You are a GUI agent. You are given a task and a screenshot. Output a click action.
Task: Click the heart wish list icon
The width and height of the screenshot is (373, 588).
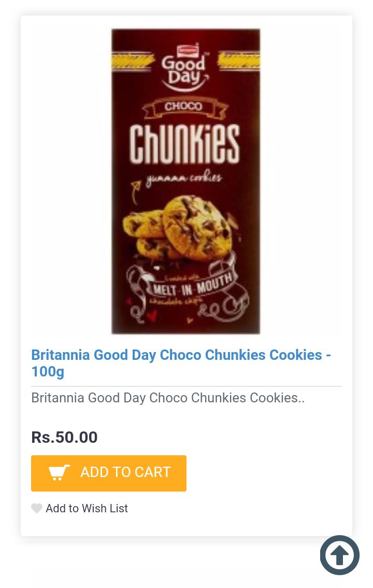37,508
